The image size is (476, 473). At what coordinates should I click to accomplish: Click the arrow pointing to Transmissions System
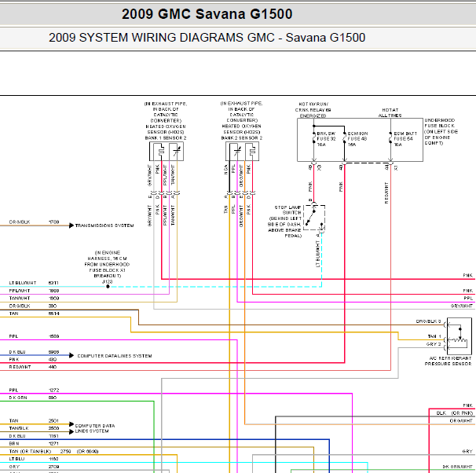tap(71, 225)
